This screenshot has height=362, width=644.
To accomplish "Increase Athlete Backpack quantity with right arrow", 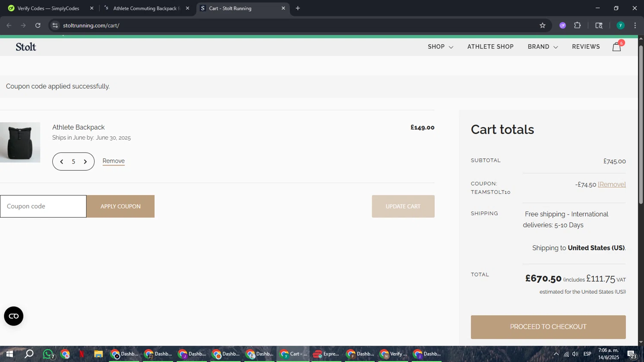I will coord(85,162).
